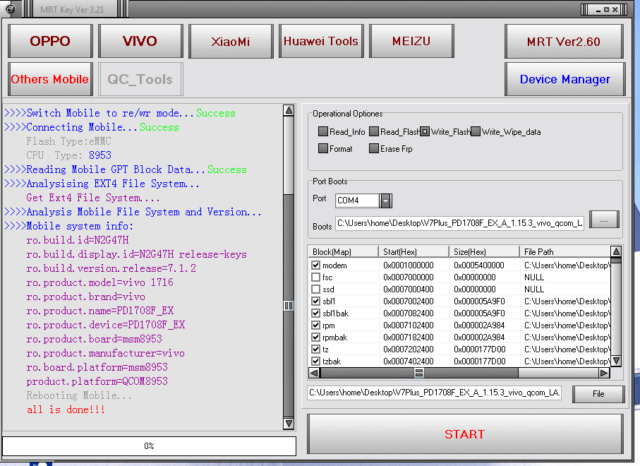The height and width of the screenshot is (466, 640).
Task: Click the QC_Tools button
Action: pos(140,79)
